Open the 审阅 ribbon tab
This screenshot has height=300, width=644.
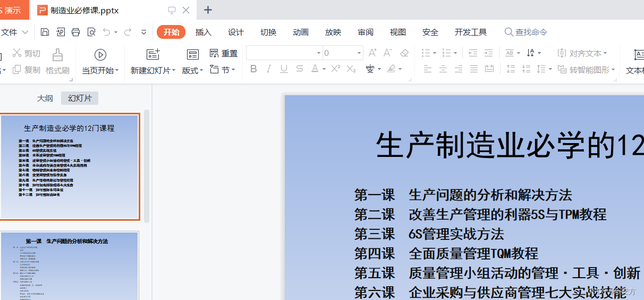click(366, 32)
